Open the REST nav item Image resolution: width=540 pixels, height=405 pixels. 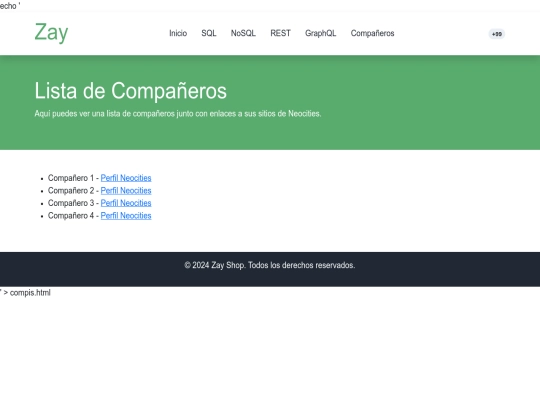pyautogui.click(x=280, y=33)
